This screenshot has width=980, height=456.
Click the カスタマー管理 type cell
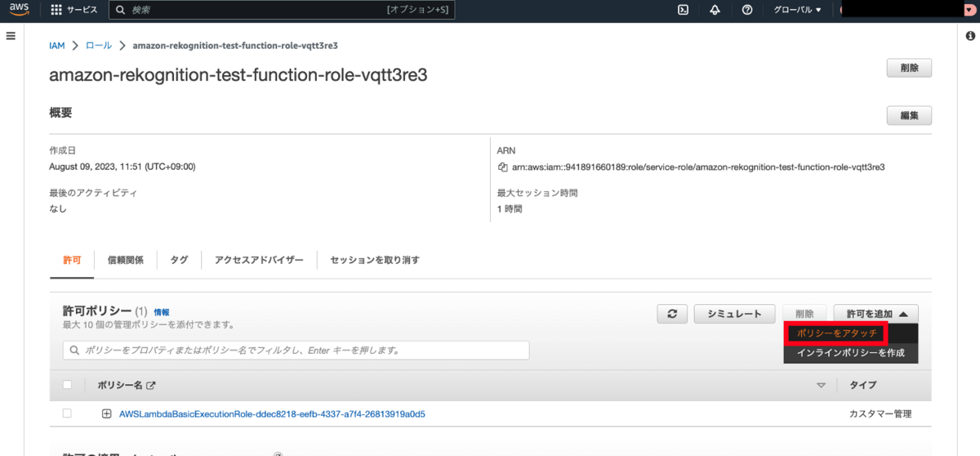click(x=880, y=414)
